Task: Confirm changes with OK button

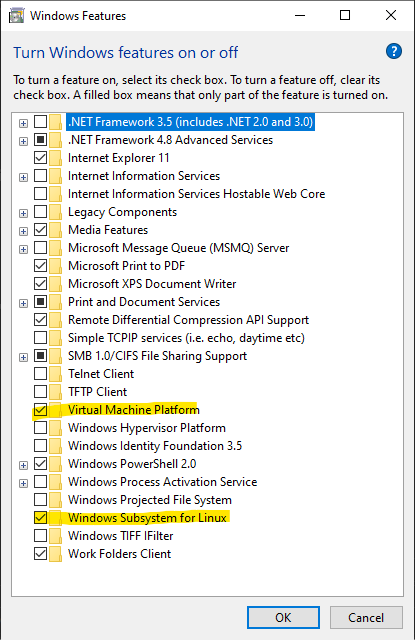Action: tap(283, 618)
